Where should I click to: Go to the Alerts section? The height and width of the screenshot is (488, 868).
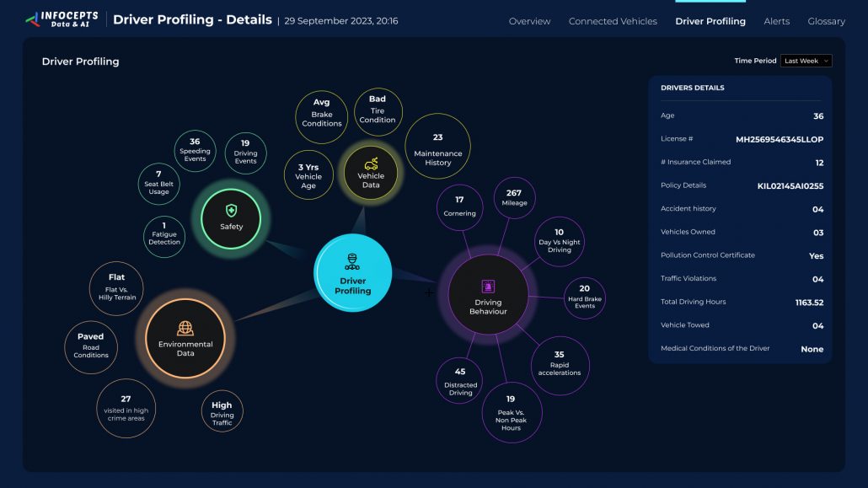(x=776, y=21)
